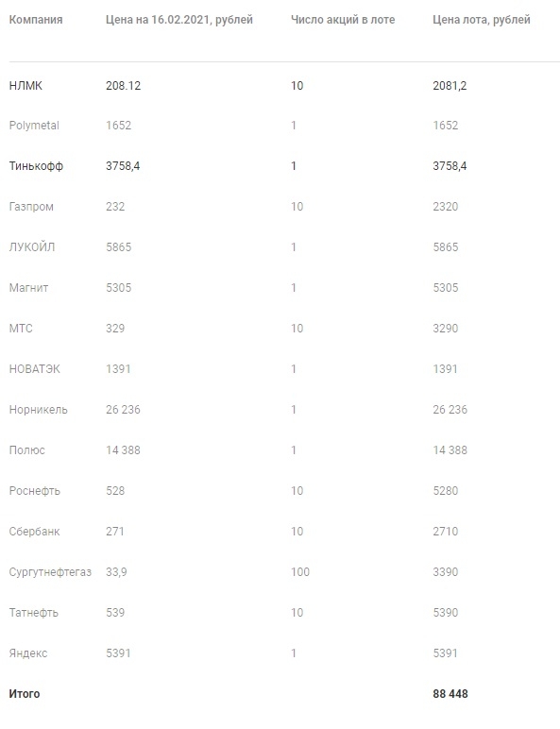
Task: Select Сургутнефтегаз lot size 100
Action: [300, 572]
